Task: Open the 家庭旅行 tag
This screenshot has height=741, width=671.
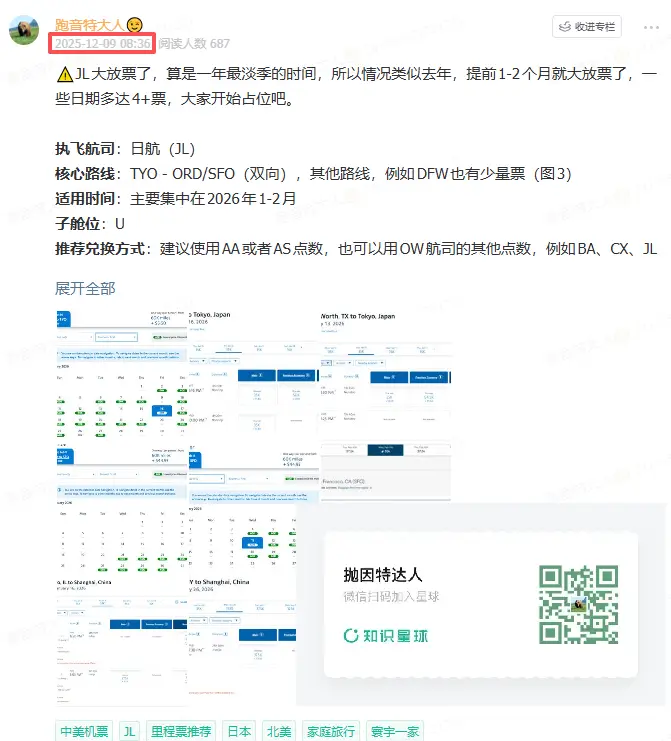Action: point(331,732)
